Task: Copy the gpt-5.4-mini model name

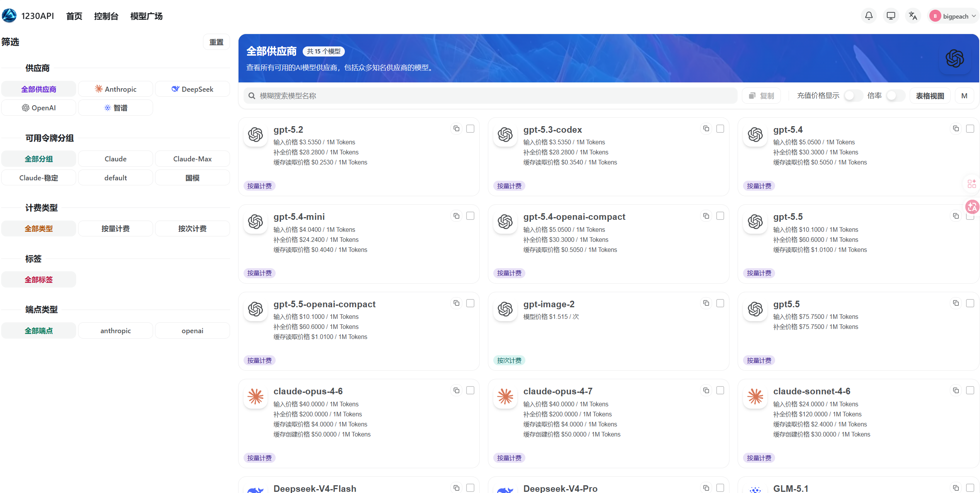Action: (456, 216)
